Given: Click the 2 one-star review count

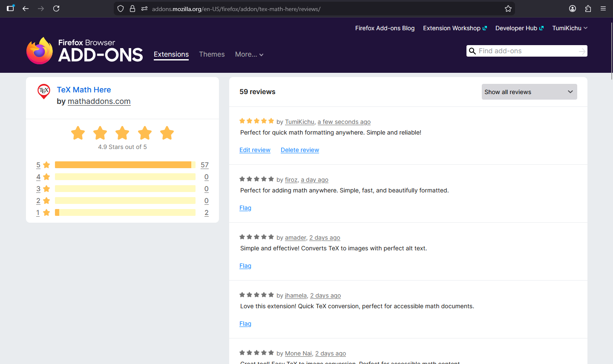Looking at the screenshot, I should [207, 212].
